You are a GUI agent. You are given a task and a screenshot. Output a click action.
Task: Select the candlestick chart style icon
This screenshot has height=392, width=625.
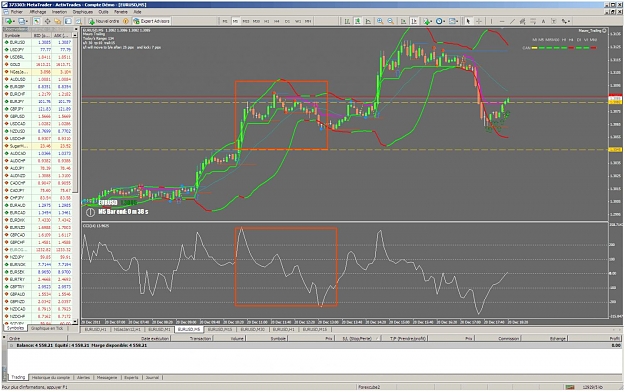coord(358,21)
